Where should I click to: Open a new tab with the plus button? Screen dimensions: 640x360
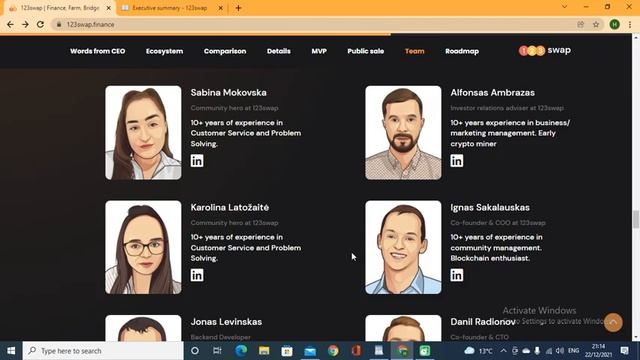point(238,8)
